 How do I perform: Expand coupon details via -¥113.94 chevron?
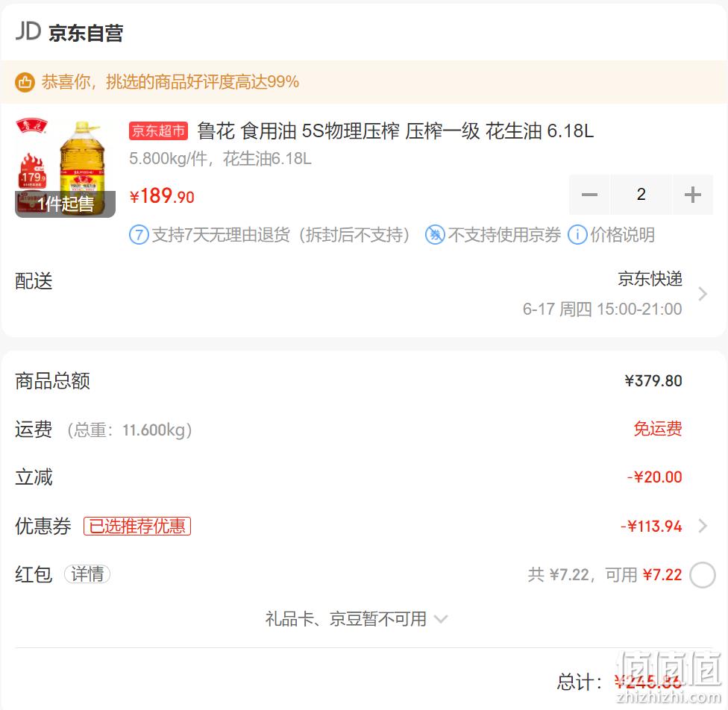703,526
